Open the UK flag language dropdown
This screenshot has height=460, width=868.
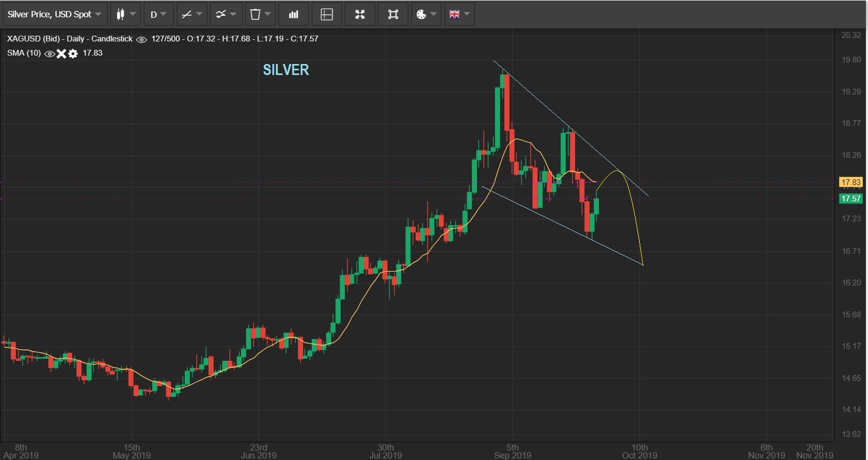tap(459, 14)
